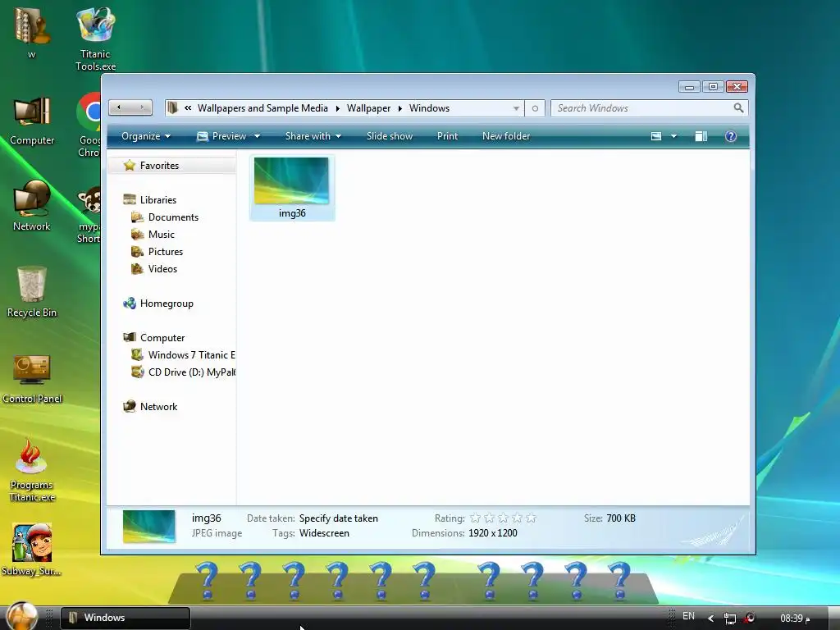Screen dimensions: 840x630
Task: Set rating to three stars
Action: tap(503, 518)
